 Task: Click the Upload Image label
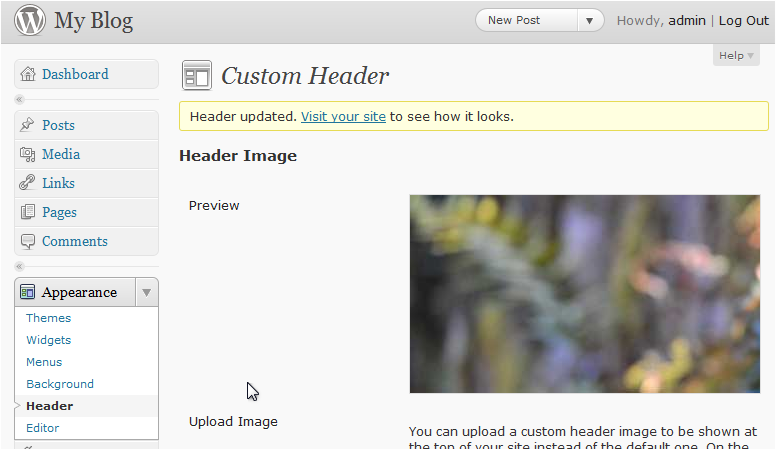pos(233,422)
